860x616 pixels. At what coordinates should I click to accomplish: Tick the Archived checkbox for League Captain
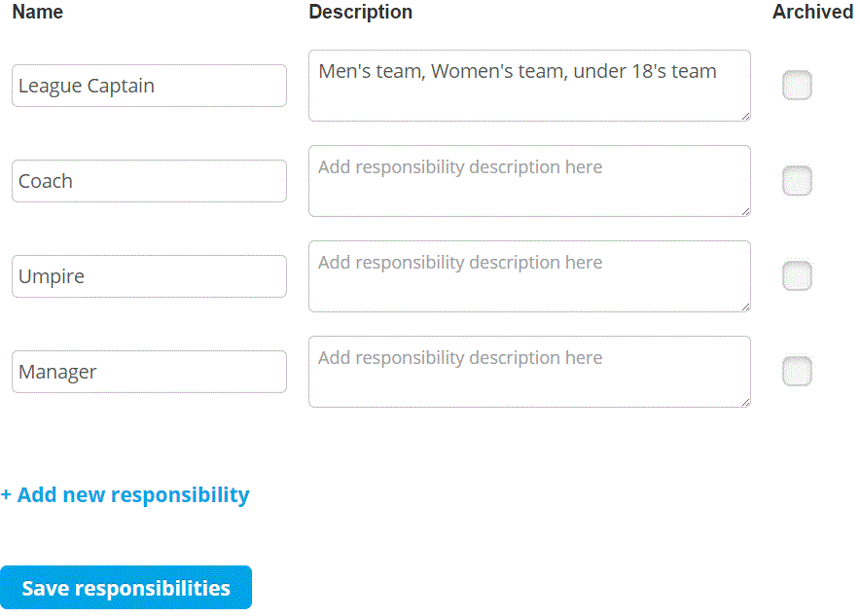[797, 86]
